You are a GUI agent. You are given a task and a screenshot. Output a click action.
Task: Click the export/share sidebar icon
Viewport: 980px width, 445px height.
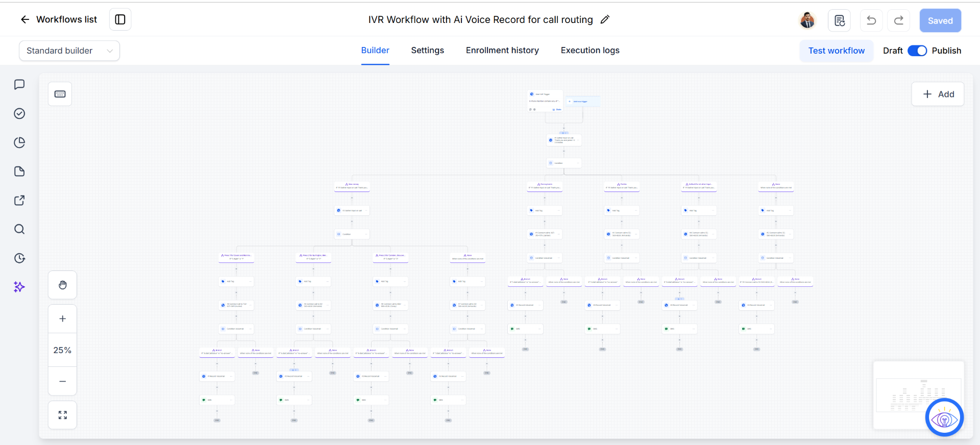tap(19, 201)
